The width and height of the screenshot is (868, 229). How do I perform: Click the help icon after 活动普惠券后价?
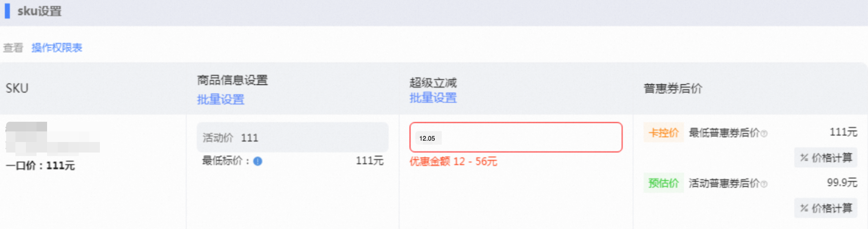(764, 184)
